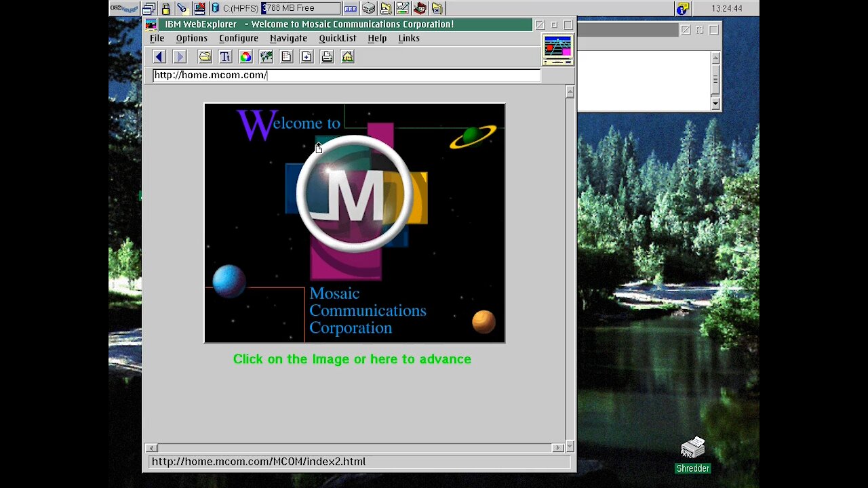Click the blue tray selector icon in WarpCenter
The image size is (868, 488).
pyautogui.click(x=351, y=9)
